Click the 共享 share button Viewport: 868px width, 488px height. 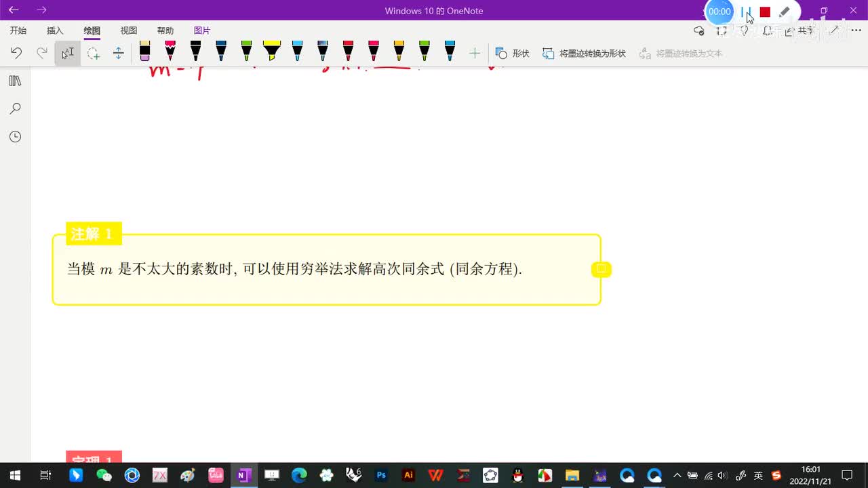point(799,30)
